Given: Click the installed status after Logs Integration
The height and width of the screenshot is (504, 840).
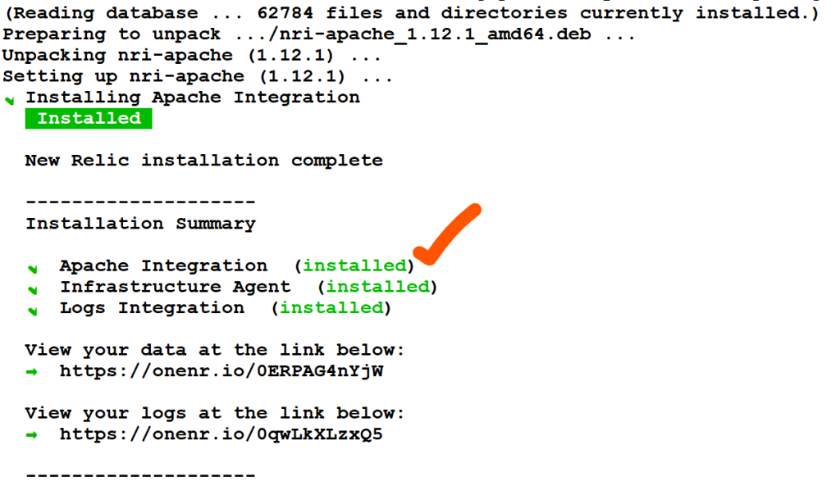Looking at the screenshot, I should pyautogui.click(x=331, y=308).
